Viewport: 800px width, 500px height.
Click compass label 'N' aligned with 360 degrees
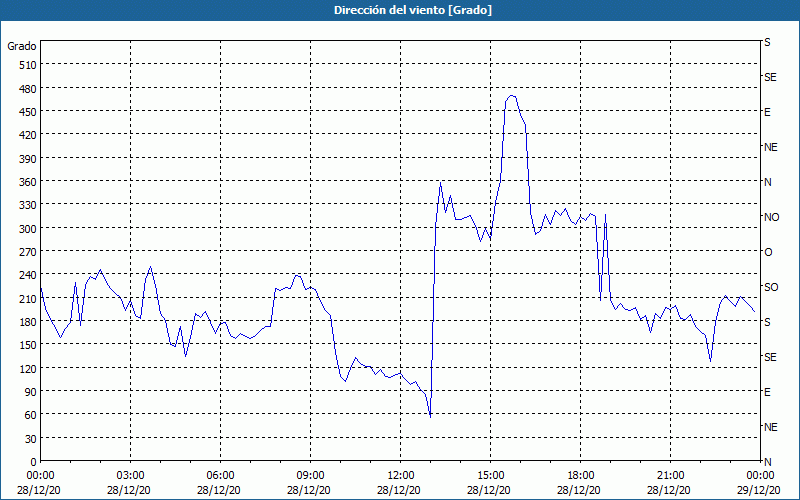(768, 182)
